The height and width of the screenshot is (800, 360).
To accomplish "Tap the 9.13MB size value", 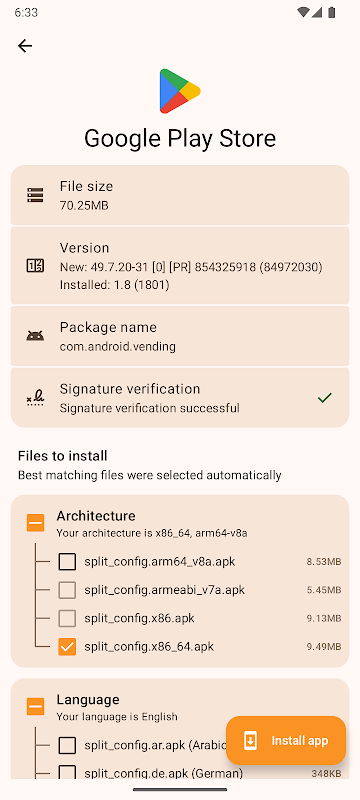I will pos(324,619).
